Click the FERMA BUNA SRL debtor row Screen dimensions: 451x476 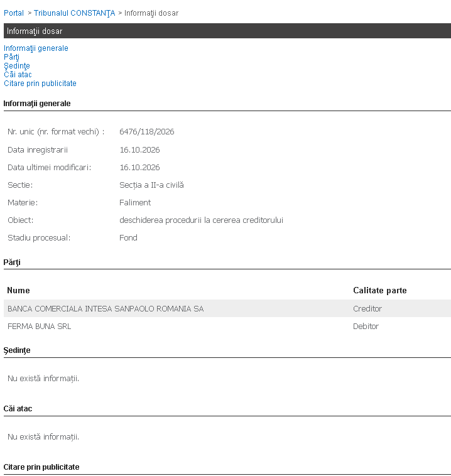tap(227, 326)
